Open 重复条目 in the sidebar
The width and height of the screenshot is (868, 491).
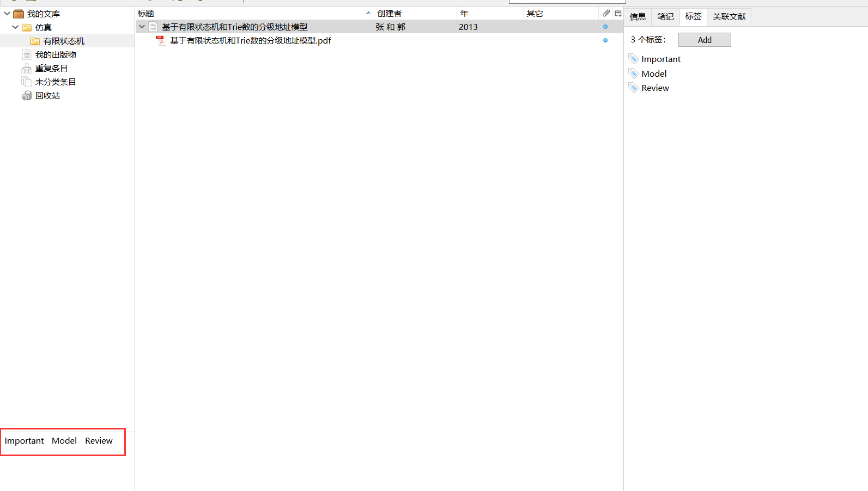(51, 68)
